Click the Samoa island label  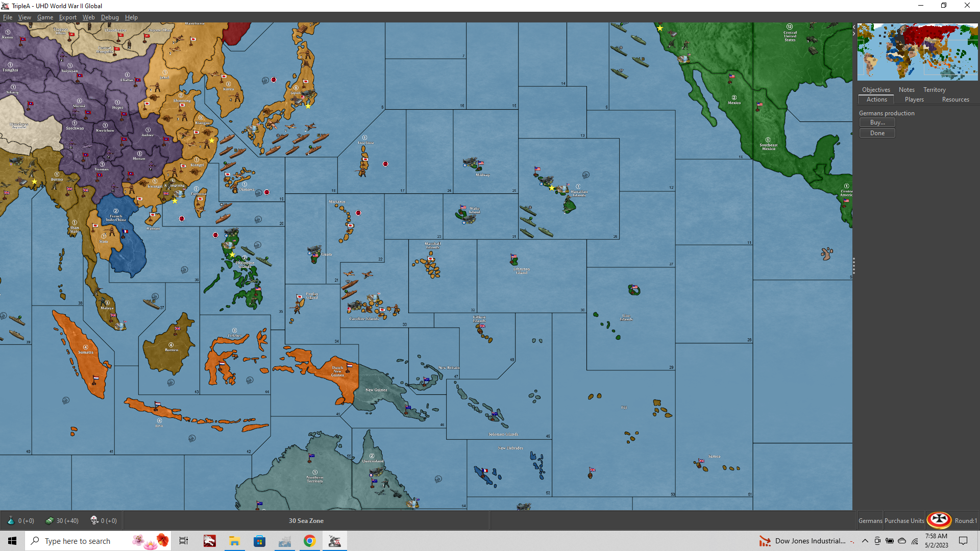click(715, 457)
